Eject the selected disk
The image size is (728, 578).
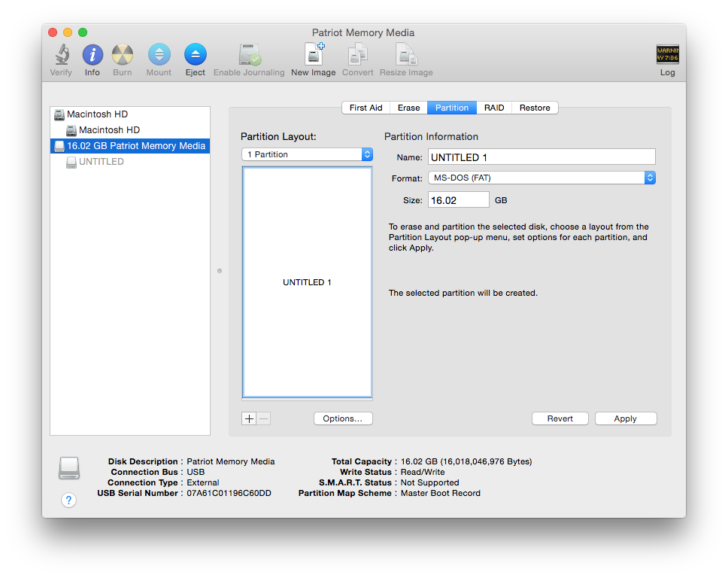196,55
